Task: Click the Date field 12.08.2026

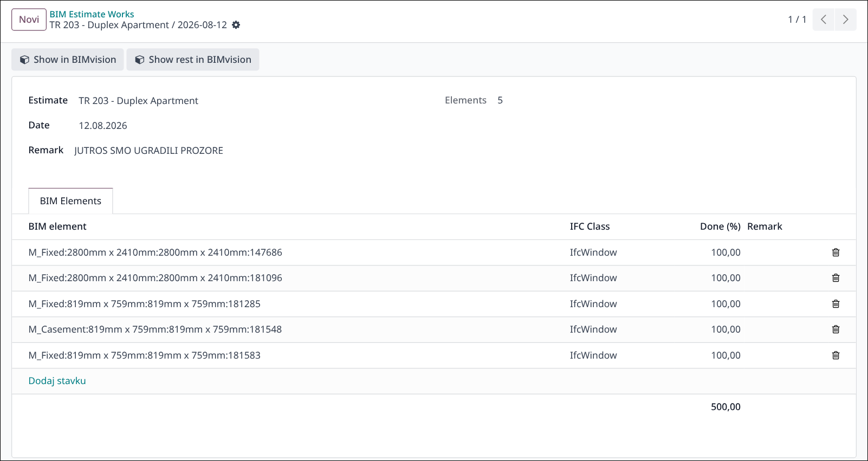Action: (103, 126)
